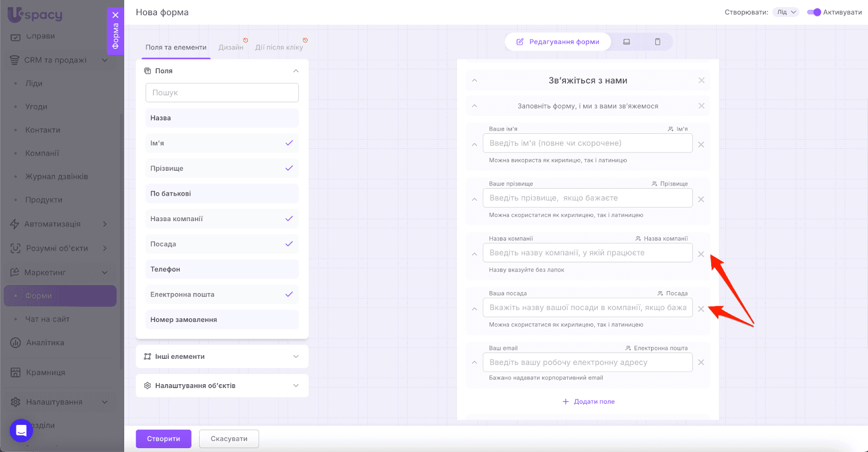
Task: Collapse the 'Ваш email' field chevron
Action: point(475,363)
